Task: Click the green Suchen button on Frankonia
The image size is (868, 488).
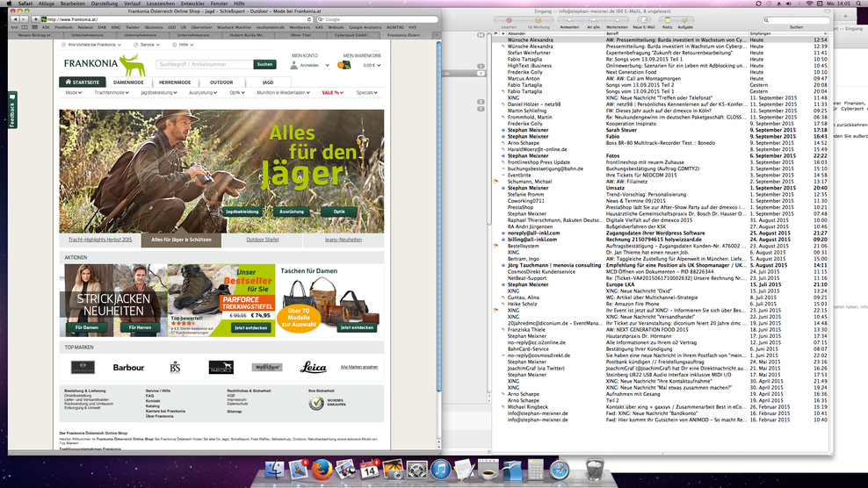Action: (264, 65)
